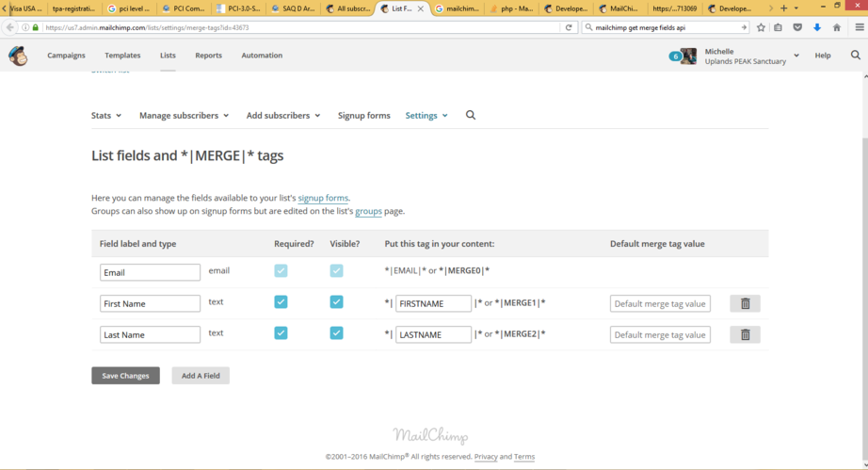Delete the First Name field with trash icon
Image resolution: width=868 pixels, height=470 pixels.
(745, 303)
